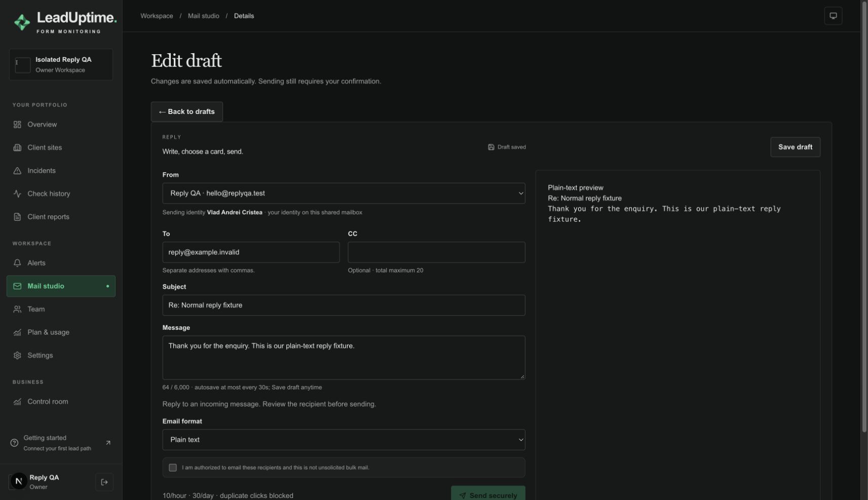Screen dimensions: 868x500
Task: Click the Plain-text preview heading
Action: 576,188
